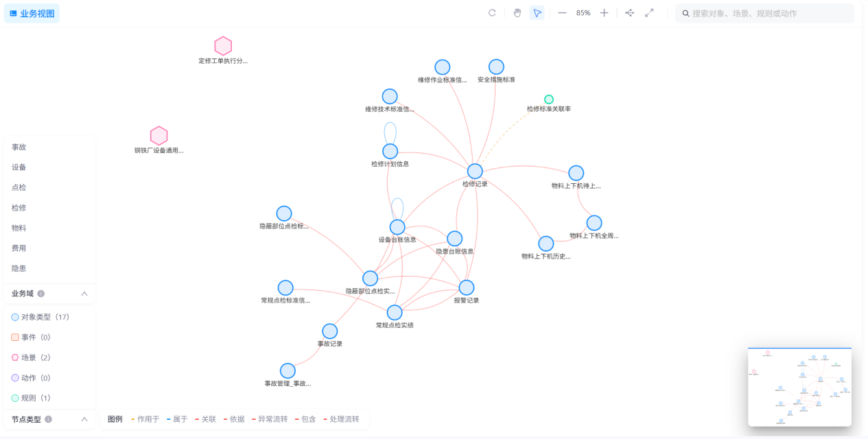Toggle 场景 (2) node filter
The height and width of the screenshot is (439, 868).
tap(31, 357)
